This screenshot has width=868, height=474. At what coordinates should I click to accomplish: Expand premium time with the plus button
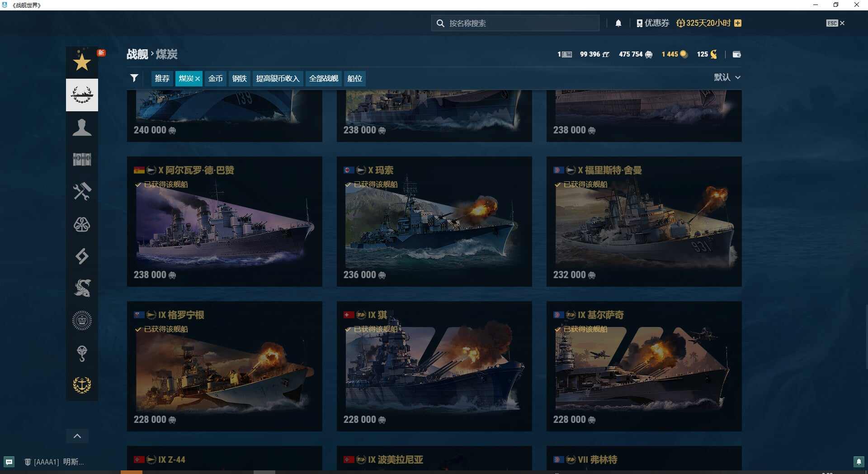pyautogui.click(x=738, y=23)
